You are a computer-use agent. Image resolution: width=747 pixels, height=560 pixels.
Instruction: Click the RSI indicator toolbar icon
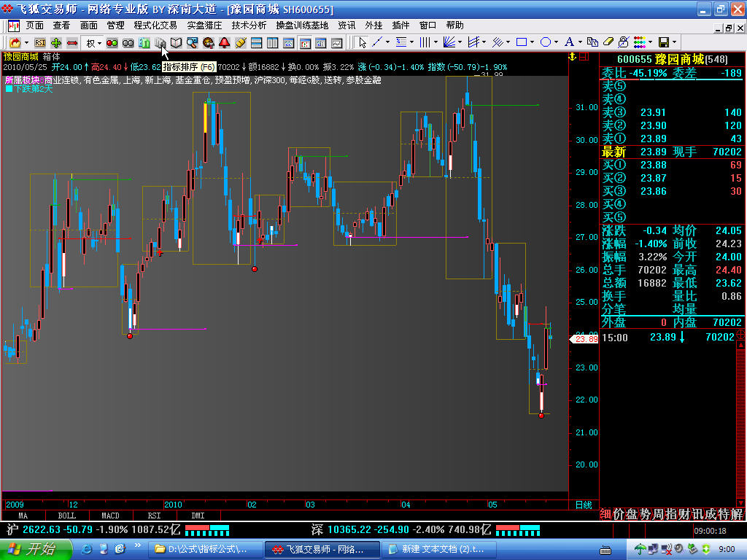[x=40, y=43]
